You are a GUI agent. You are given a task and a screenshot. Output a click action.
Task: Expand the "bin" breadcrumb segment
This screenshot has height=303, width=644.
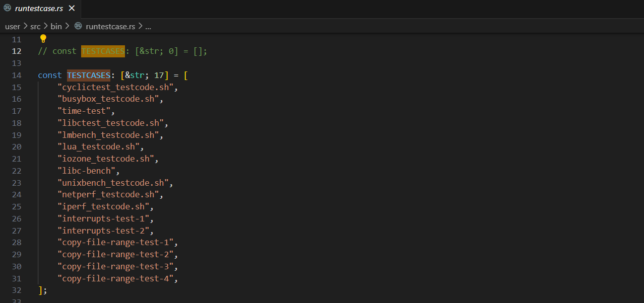[x=56, y=26]
